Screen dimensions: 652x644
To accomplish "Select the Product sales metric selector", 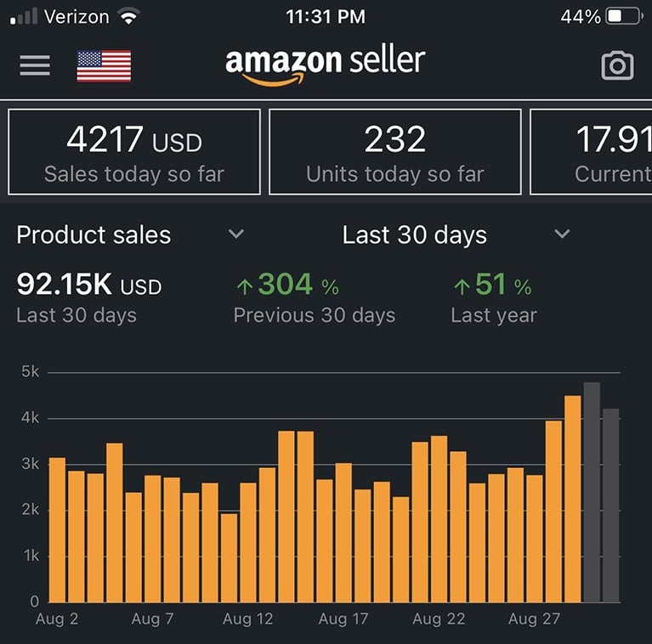I will (x=94, y=235).
